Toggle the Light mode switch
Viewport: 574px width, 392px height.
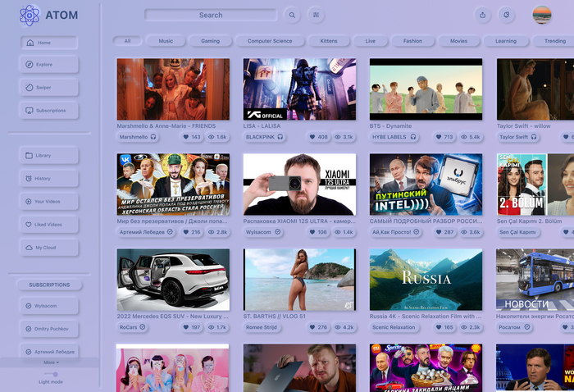tap(51, 374)
